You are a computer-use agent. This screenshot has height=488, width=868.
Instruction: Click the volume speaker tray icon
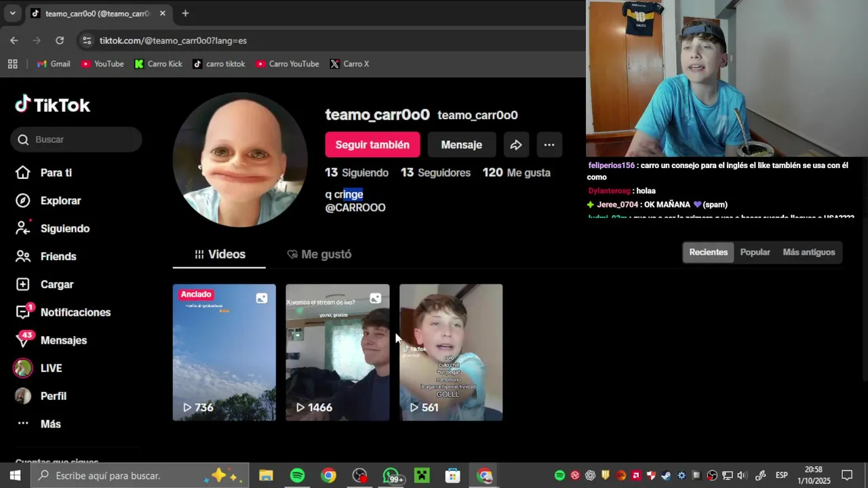[x=742, y=476]
